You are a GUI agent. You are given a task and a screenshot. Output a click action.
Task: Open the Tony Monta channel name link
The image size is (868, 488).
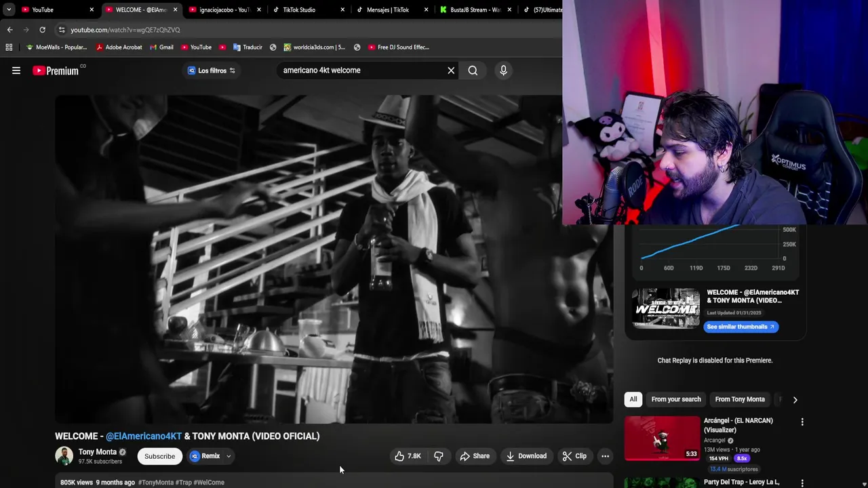[x=97, y=452]
